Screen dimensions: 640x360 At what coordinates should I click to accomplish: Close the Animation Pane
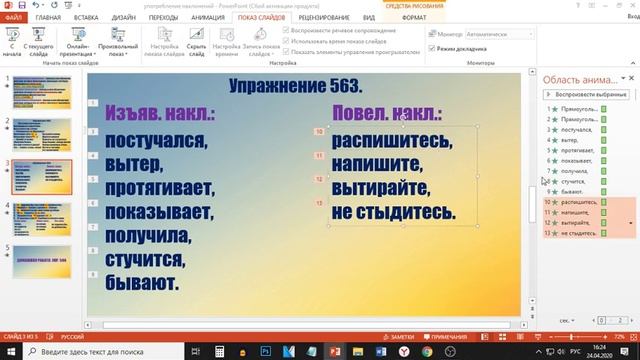tap(631, 78)
